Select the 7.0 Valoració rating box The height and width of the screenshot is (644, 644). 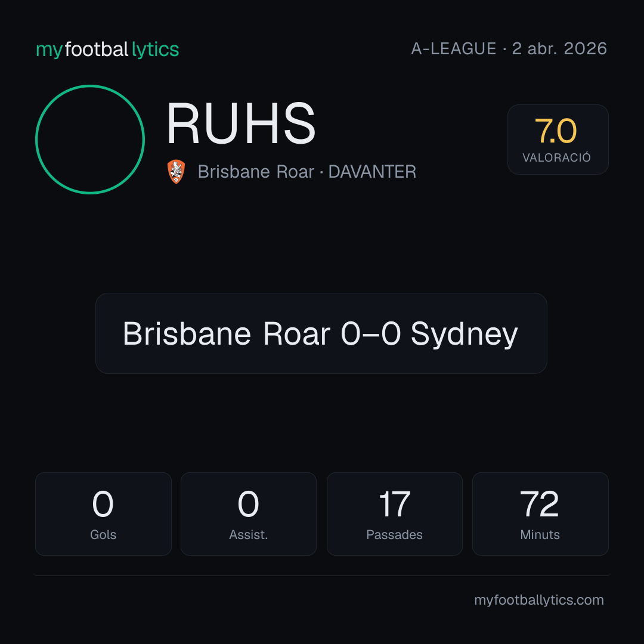click(558, 140)
